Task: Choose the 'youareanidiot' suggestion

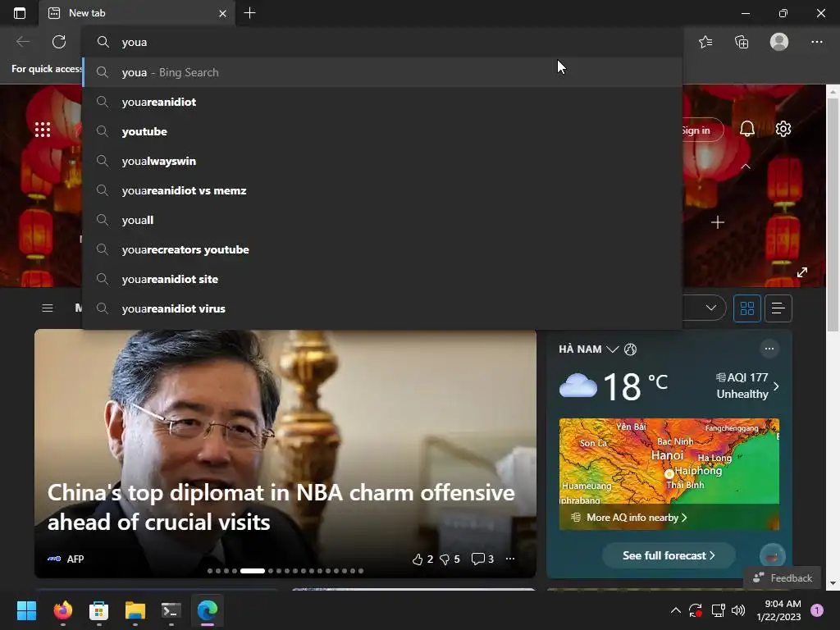Action: [382, 102]
